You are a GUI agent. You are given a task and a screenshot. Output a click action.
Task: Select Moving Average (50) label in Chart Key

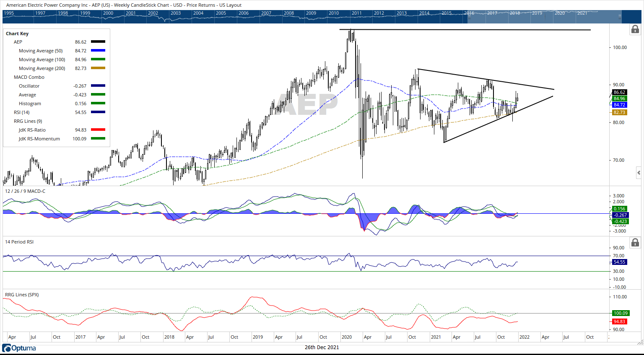pos(41,51)
